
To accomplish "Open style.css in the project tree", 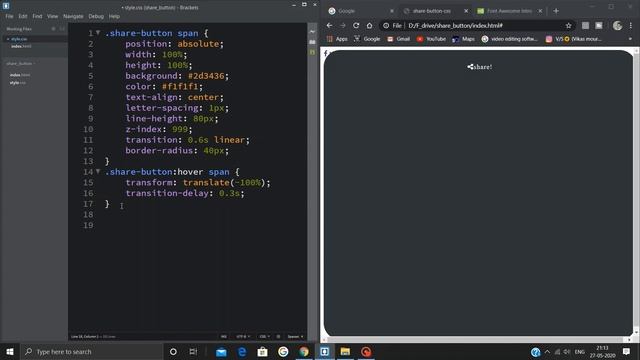I will point(18,83).
